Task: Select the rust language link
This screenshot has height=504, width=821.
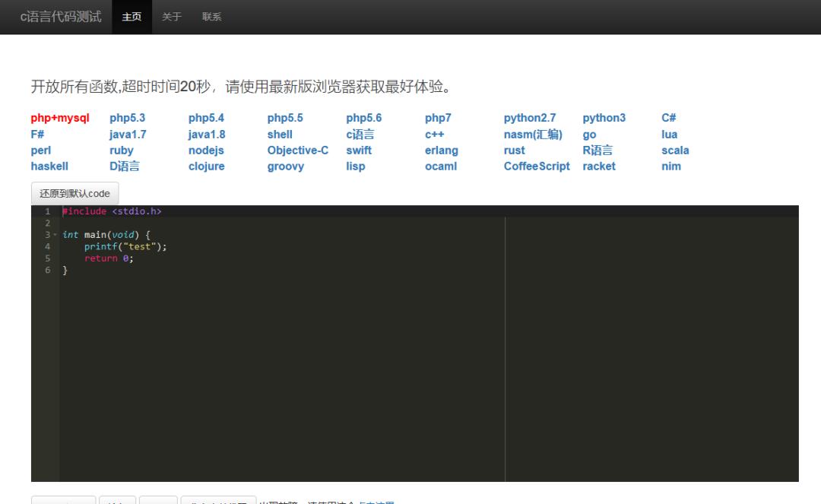Action: coord(514,151)
